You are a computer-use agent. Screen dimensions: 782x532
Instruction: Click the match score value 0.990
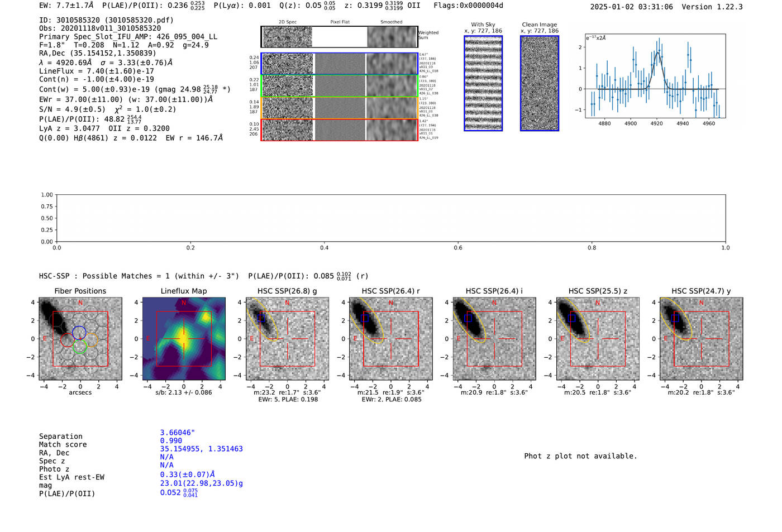(x=171, y=440)
